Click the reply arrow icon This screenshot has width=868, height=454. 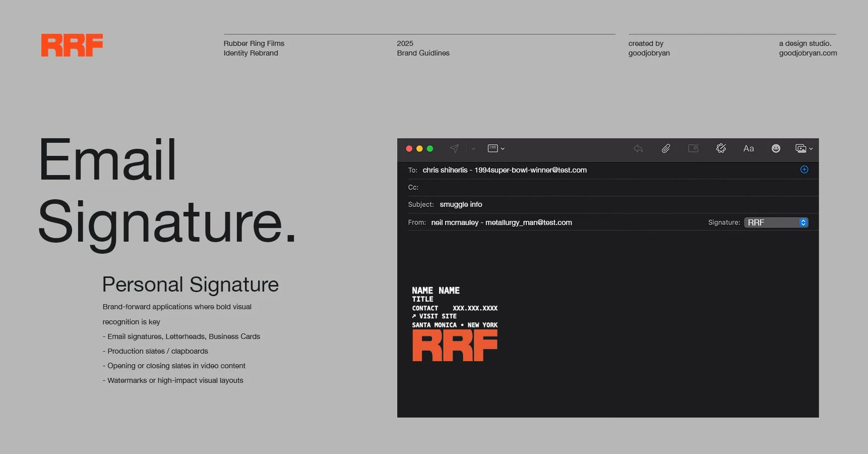pyautogui.click(x=638, y=148)
